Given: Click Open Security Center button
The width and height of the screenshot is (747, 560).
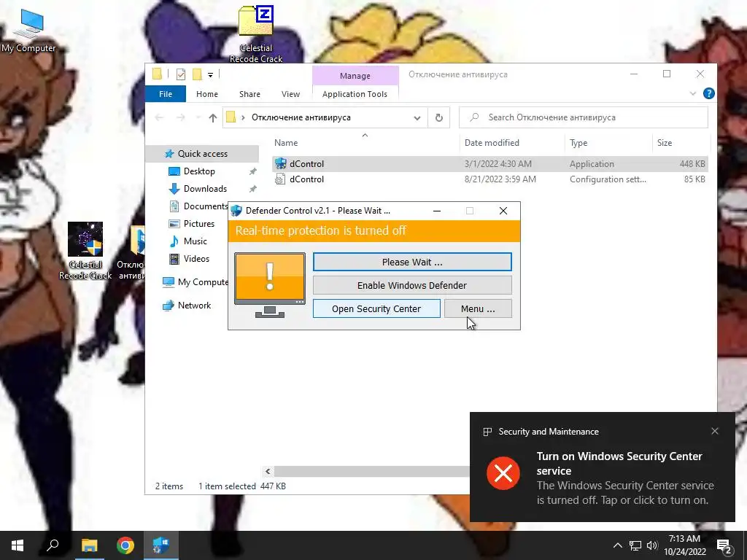Looking at the screenshot, I should [376, 308].
